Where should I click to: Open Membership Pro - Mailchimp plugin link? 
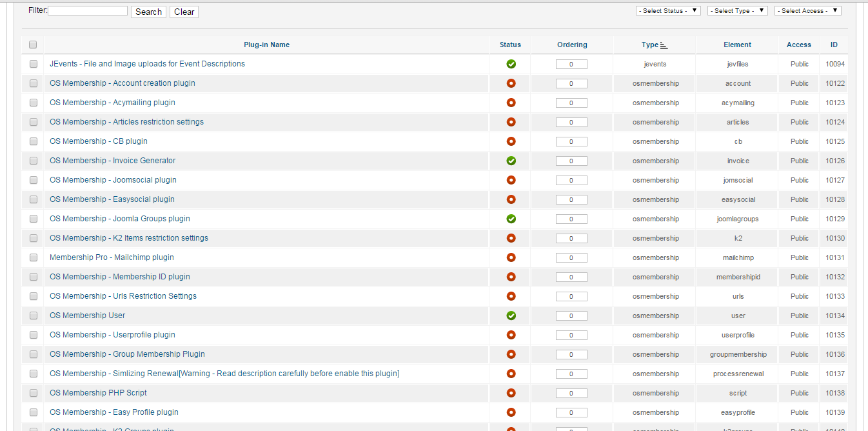coord(112,257)
